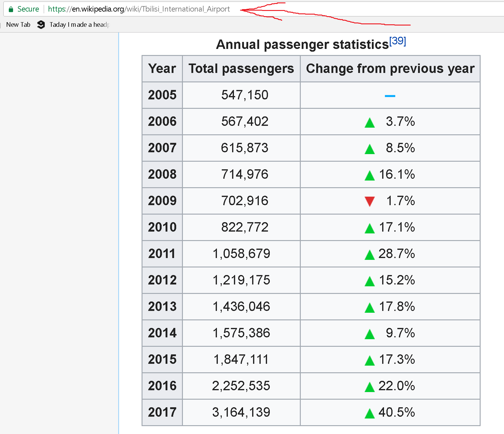Click the Wikipedia URL in the address bar
The height and width of the screenshot is (434, 504).
tap(139, 9)
